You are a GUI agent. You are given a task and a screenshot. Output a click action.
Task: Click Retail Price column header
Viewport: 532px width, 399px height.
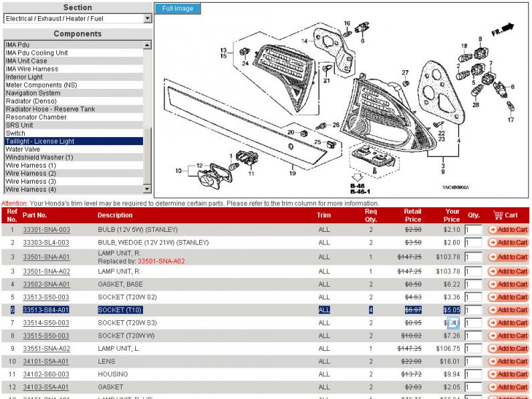point(412,215)
